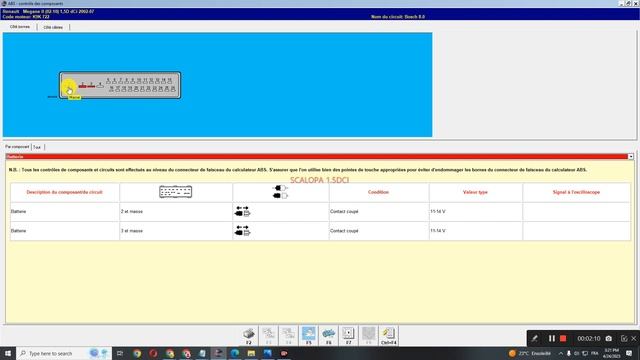Open the notification center icon
Screen dimensions: 640x360
point(629,353)
